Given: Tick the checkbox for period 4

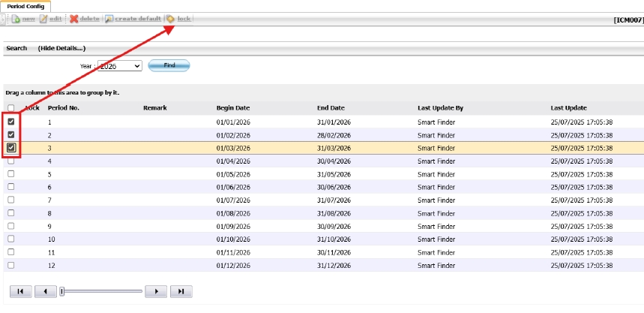Looking at the screenshot, I should point(11,161).
